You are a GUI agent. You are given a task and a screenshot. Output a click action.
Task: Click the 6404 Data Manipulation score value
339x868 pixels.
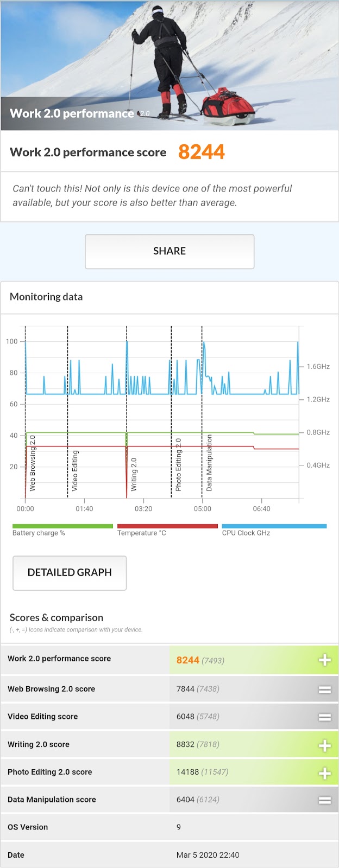click(185, 800)
